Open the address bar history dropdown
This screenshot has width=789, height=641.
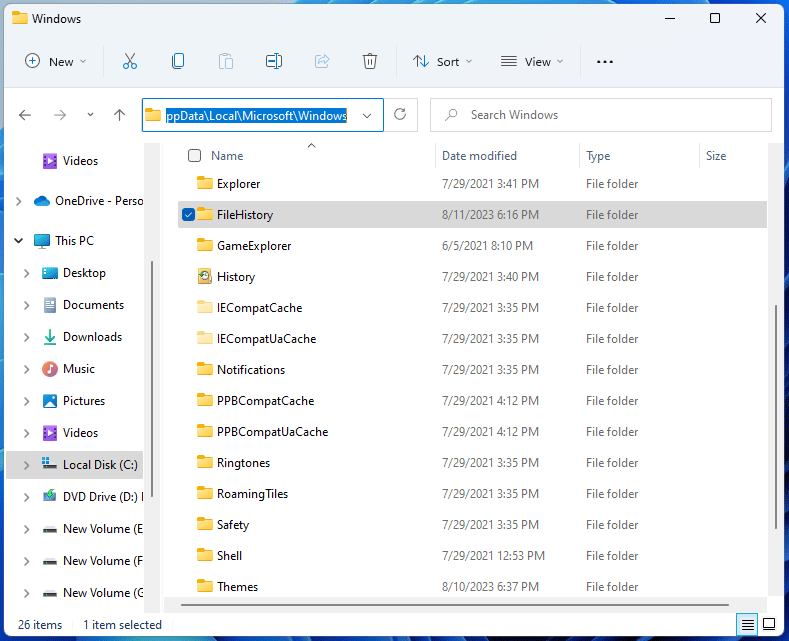367,116
